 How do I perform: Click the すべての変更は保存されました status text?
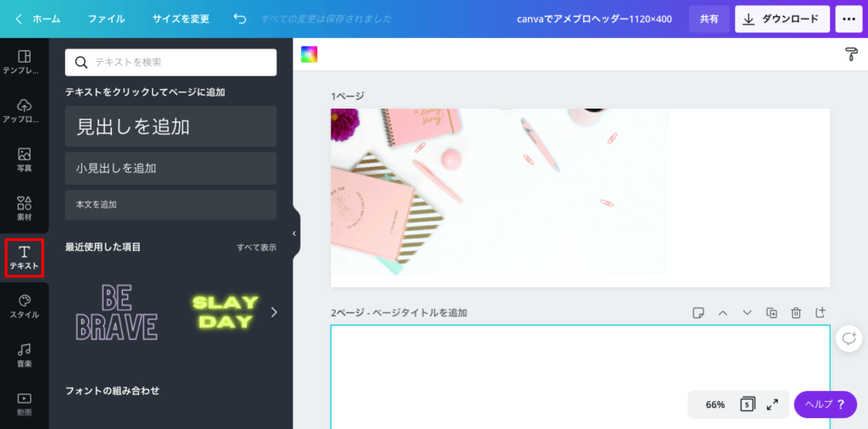pyautogui.click(x=326, y=19)
